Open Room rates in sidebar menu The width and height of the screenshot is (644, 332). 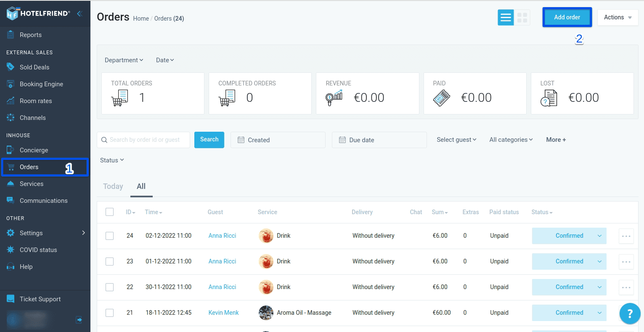[36, 101]
